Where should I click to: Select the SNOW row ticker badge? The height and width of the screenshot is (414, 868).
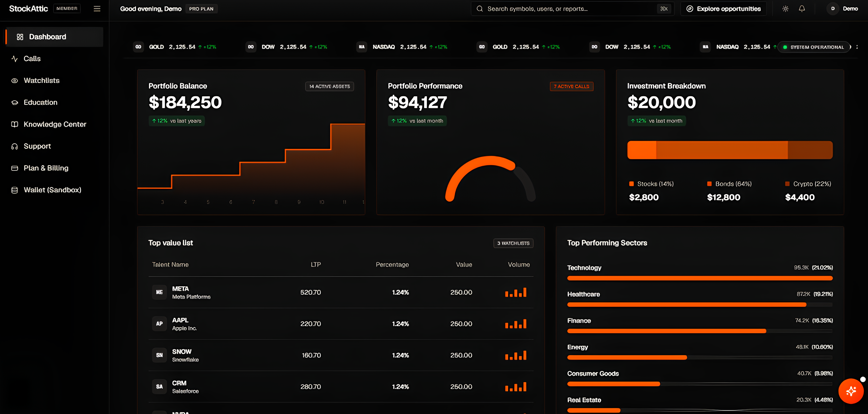point(159,355)
